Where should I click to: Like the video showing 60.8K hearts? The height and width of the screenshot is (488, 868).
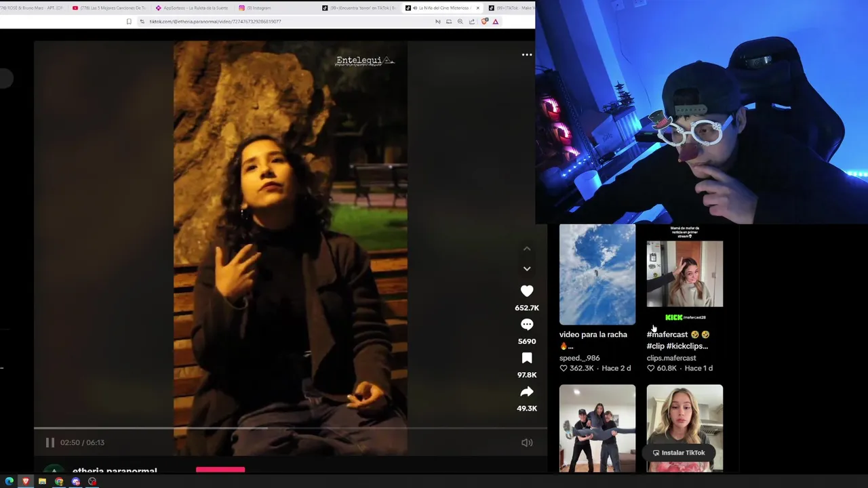[650, 368]
